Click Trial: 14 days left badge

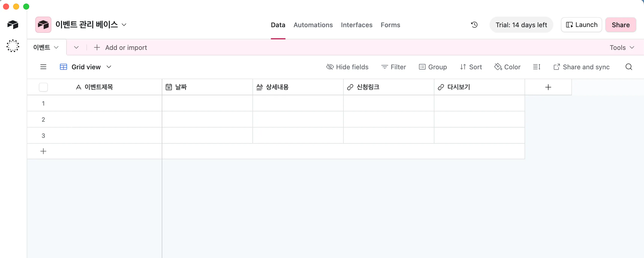(521, 25)
